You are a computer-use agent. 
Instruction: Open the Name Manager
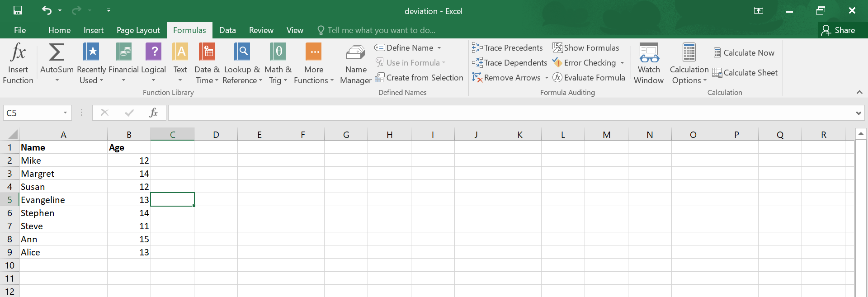coord(356,64)
